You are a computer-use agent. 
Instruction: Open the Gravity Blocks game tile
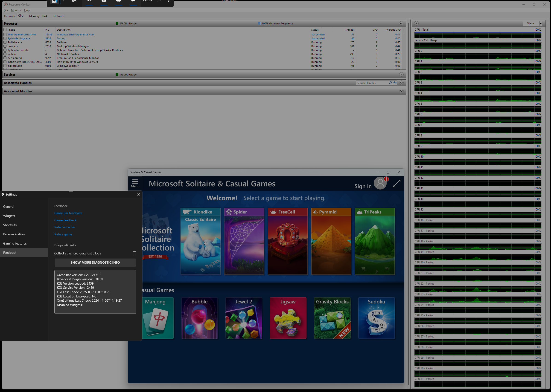pyautogui.click(x=332, y=318)
